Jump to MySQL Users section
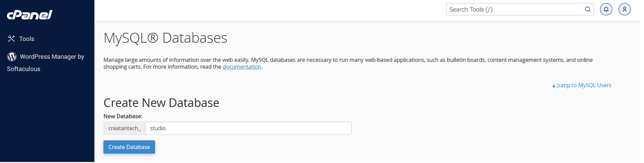This screenshot has width=644, height=163. pyautogui.click(x=584, y=85)
